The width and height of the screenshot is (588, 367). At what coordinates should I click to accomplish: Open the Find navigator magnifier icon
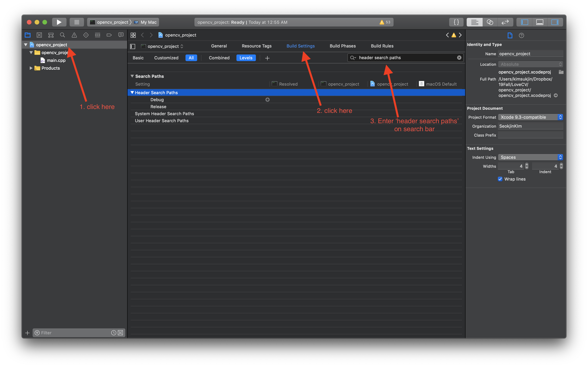(63, 35)
